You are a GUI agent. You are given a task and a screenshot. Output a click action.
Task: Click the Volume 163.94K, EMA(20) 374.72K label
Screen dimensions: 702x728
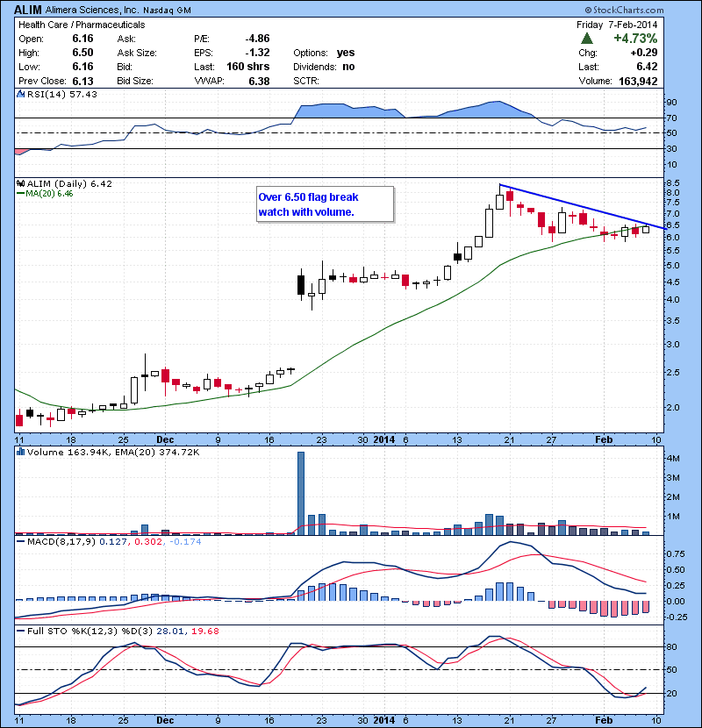(113, 452)
